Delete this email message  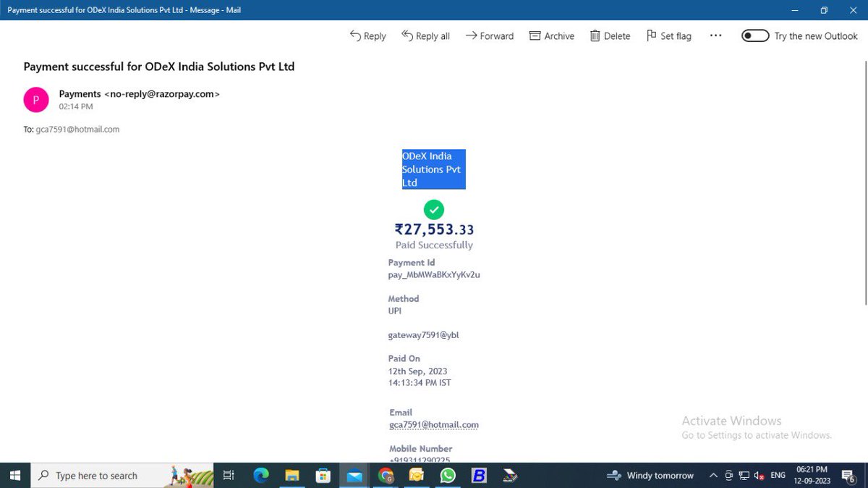point(610,35)
